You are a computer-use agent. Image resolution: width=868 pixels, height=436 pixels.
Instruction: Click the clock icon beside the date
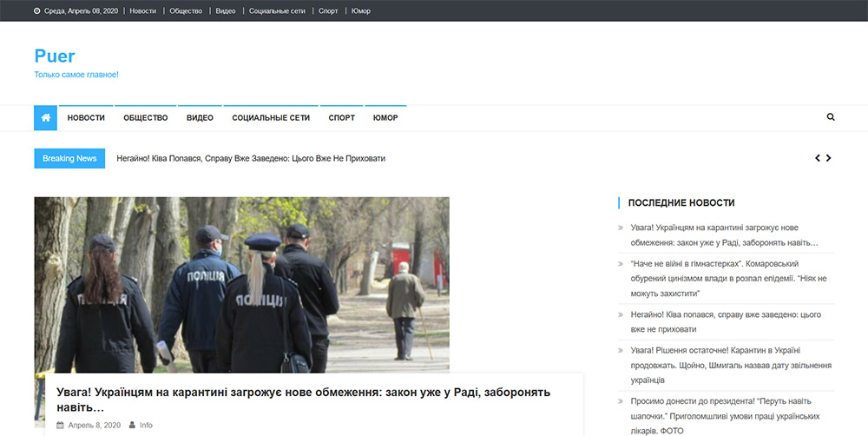pos(37,11)
